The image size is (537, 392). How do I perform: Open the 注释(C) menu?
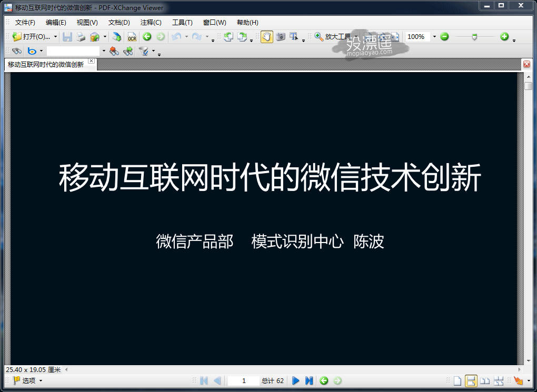point(151,23)
